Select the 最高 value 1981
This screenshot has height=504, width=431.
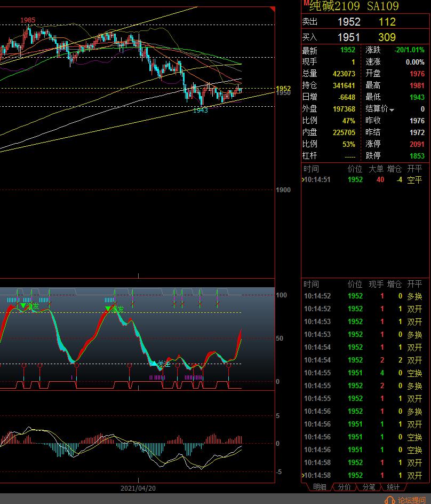point(417,85)
